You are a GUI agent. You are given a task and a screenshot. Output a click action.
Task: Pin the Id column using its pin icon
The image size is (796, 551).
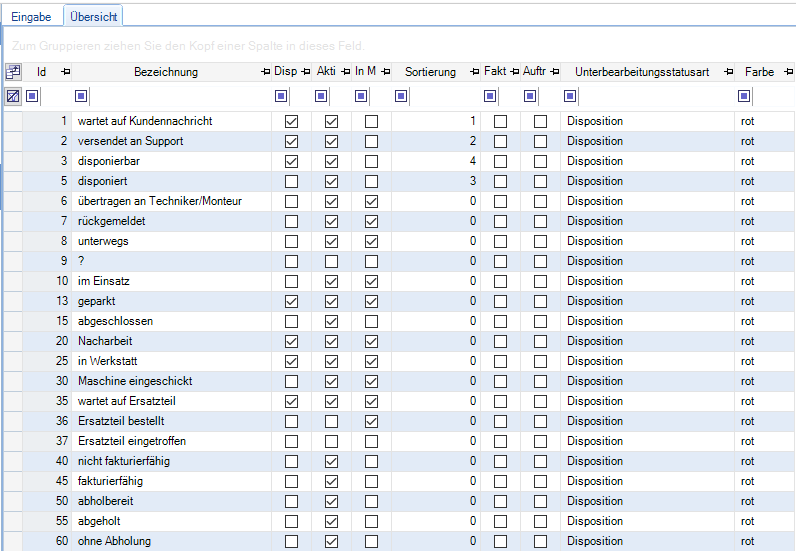(x=66, y=72)
